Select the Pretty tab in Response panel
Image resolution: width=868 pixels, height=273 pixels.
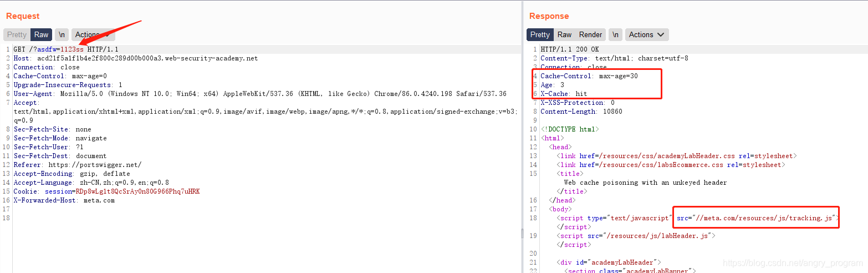(540, 34)
